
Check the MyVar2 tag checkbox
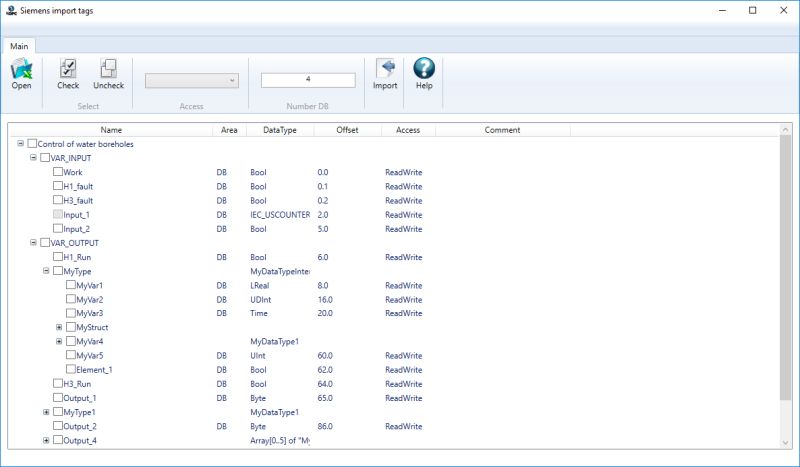70,299
